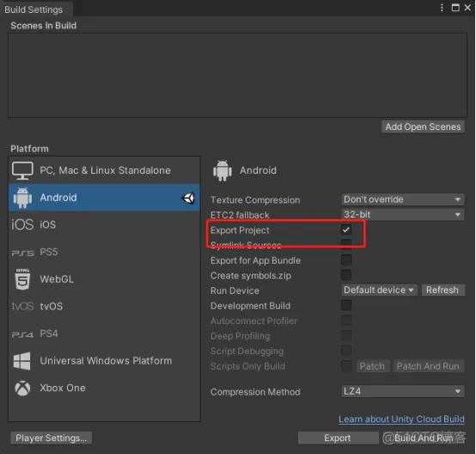Select the Universal Windows Platform row
Viewport: 476px width, 454px height.
tap(104, 361)
